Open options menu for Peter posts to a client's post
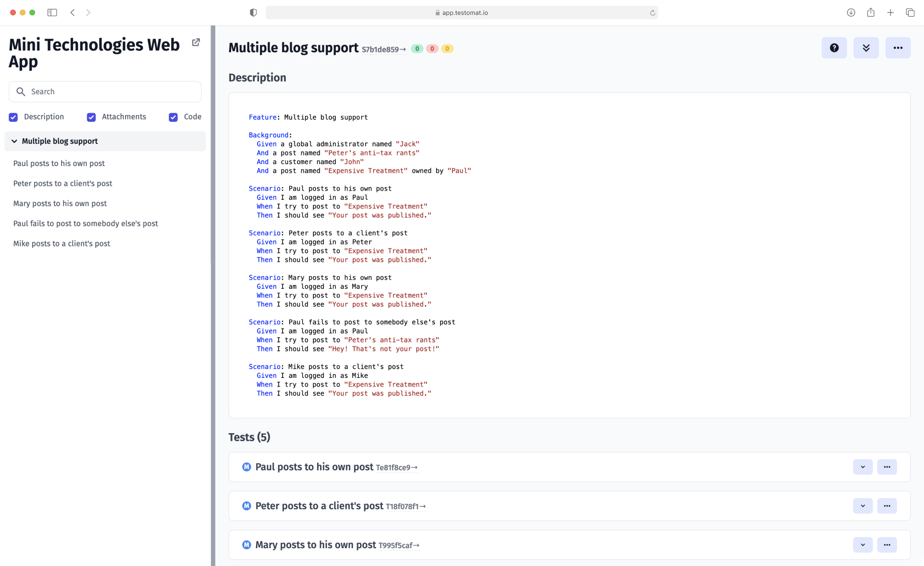 [x=887, y=505]
